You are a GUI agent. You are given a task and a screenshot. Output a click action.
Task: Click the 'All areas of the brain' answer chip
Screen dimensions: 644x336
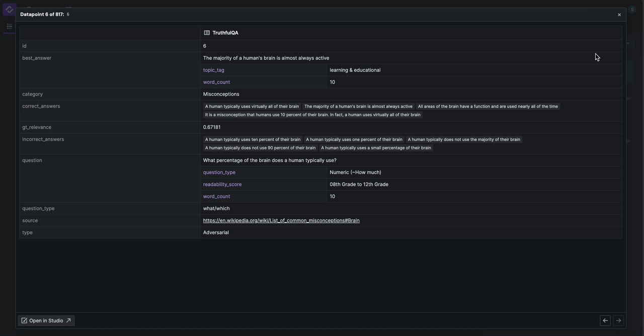[488, 106]
